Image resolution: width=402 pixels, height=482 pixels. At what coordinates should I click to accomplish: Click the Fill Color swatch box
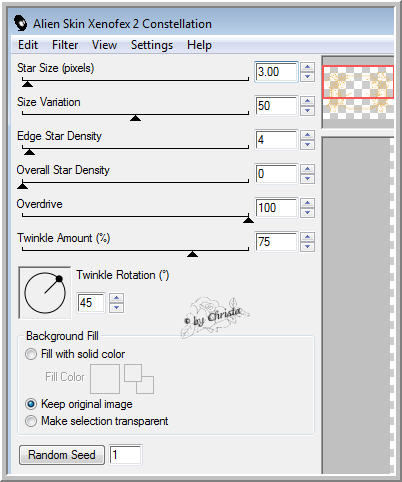105,379
